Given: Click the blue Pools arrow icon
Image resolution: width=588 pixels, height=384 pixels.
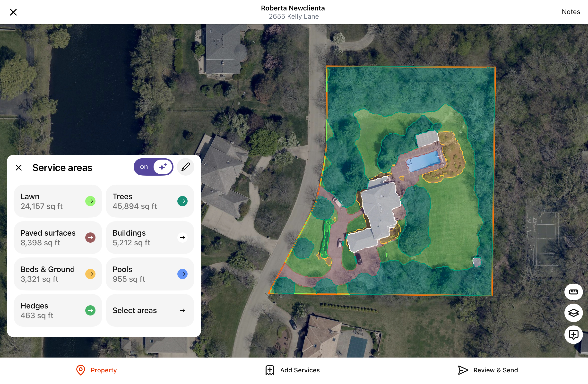Looking at the screenshot, I should click(182, 274).
